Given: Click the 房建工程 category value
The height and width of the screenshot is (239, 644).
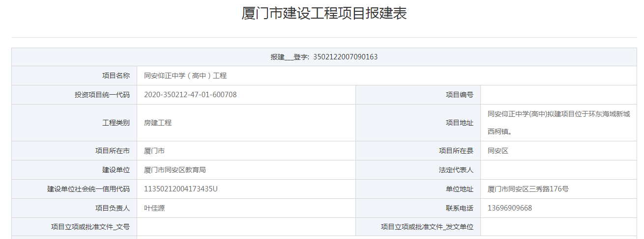Looking at the screenshot, I should click(158, 123).
